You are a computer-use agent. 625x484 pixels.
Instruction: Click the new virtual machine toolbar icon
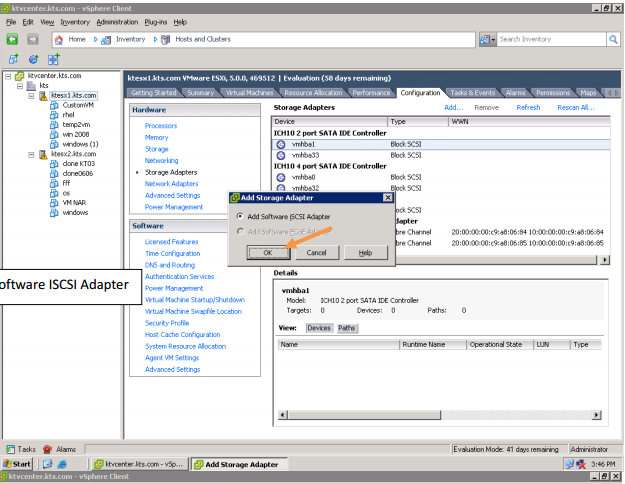pyautogui.click(x=14, y=59)
